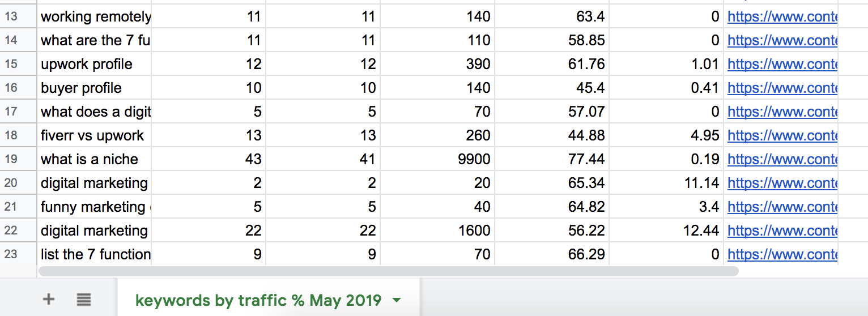Select the cell containing what is a niche
868x316 pixels.
pyautogui.click(x=95, y=159)
